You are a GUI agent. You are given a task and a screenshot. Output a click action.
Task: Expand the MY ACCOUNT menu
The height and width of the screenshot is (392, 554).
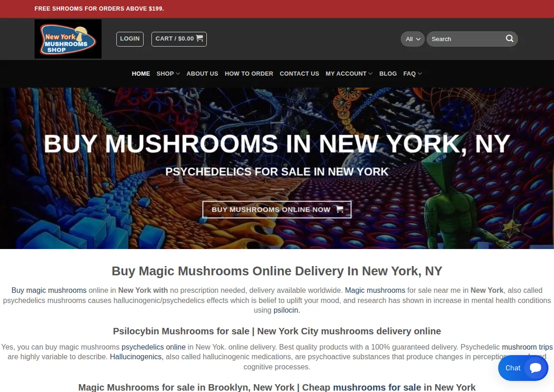click(349, 73)
